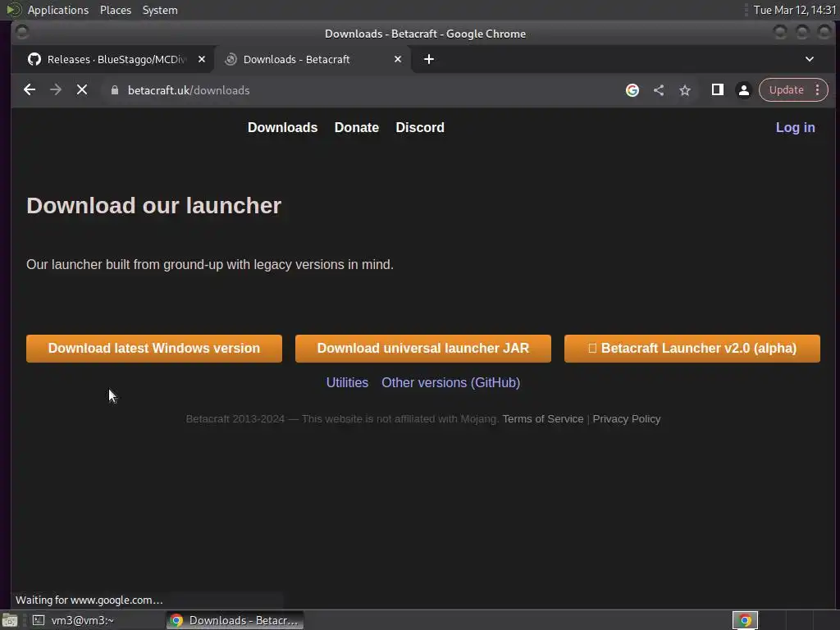Click Log in link

pos(795,127)
